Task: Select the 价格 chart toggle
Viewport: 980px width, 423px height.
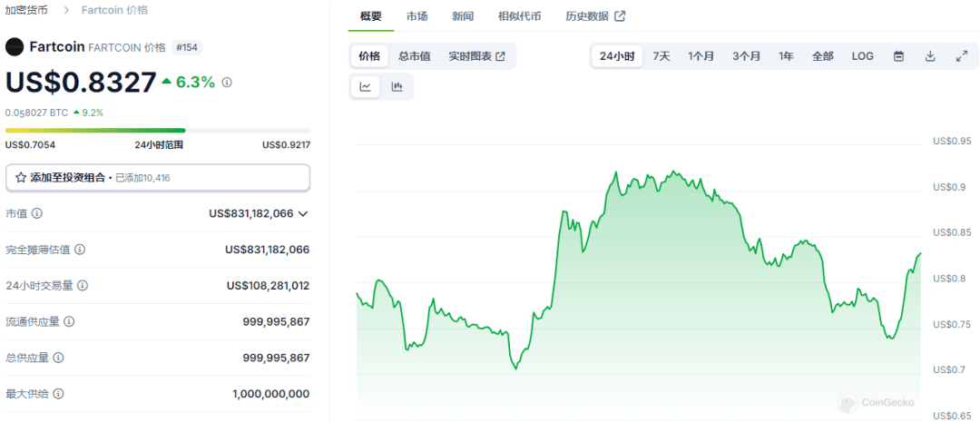Action: pos(369,56)
